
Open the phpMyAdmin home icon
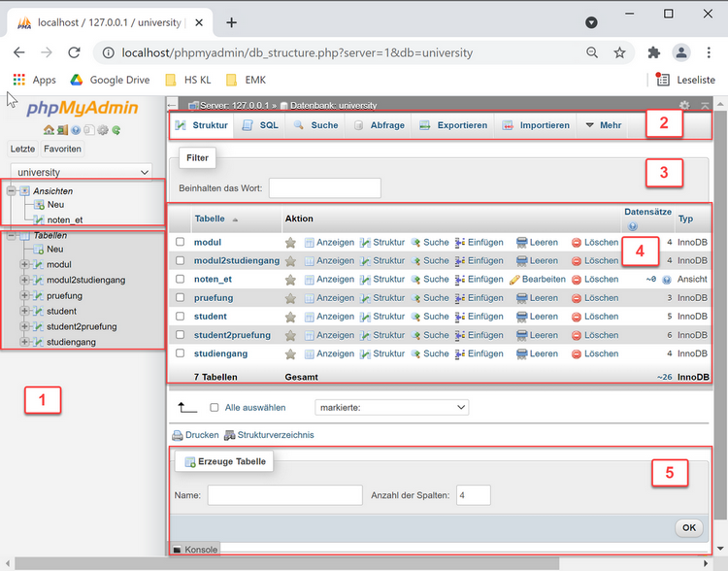(49, 130)
